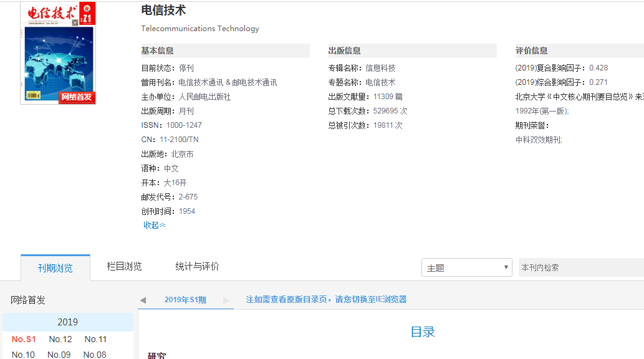Select the 2019年S1期 issue tab
Screen dimensions: 644x359
pyautogui.click(x=185, y=300)
